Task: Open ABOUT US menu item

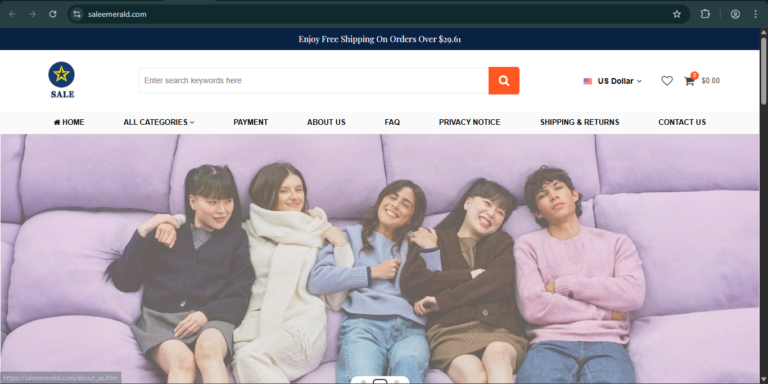Action: pyautogui.click(x=326, y=122)
